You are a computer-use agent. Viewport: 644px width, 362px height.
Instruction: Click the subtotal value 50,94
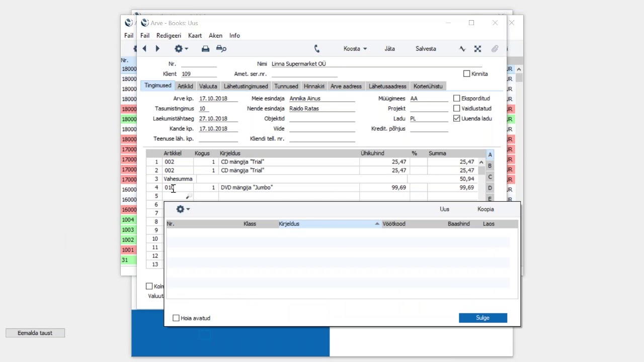466,179
